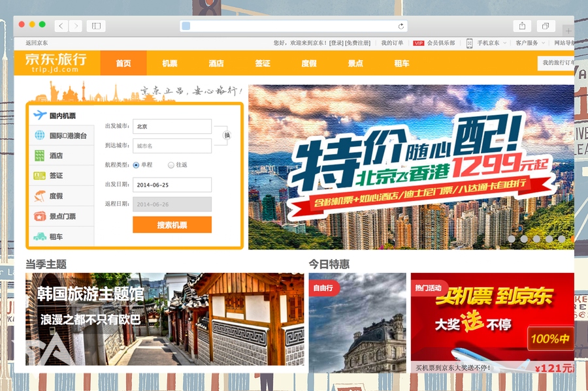The width and height of the screenshot is (588, 391).
Task: Click the ticket icon beside 景点门票
Action: pyautogui.click(x=40, y=216)
